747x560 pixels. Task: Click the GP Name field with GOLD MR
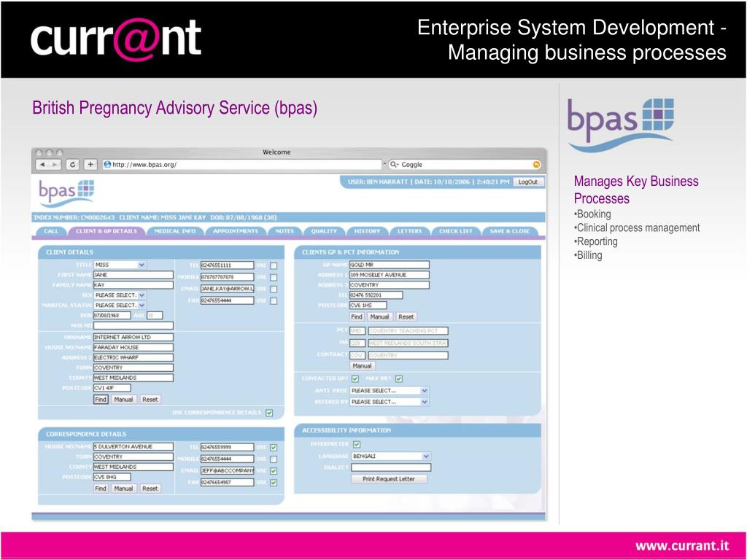tap(390, 265)
